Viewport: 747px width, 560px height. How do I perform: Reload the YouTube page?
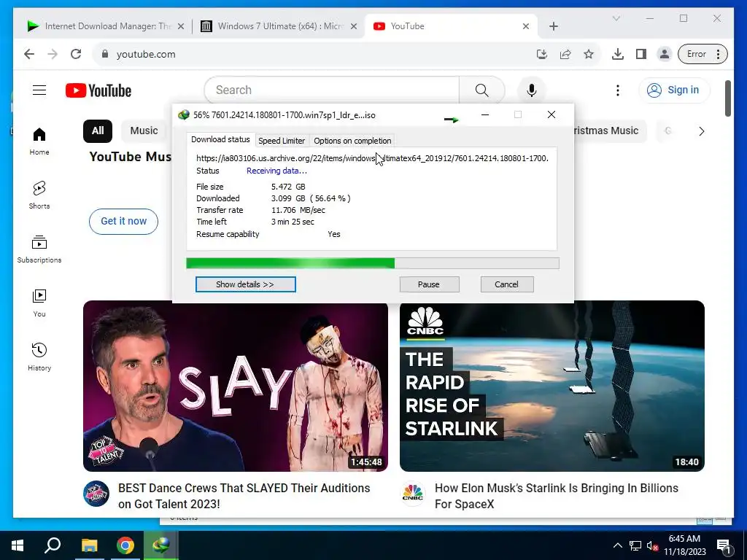click(76, 54)
